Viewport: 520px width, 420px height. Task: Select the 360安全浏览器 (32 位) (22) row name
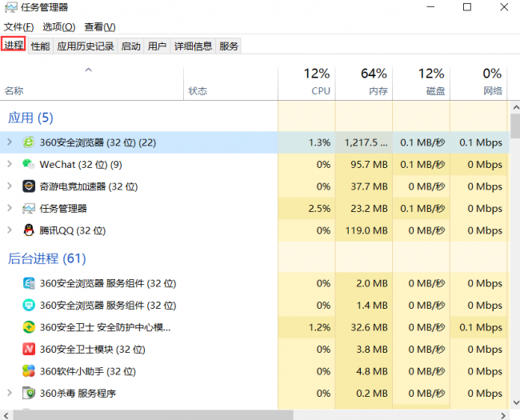[98, 142]
